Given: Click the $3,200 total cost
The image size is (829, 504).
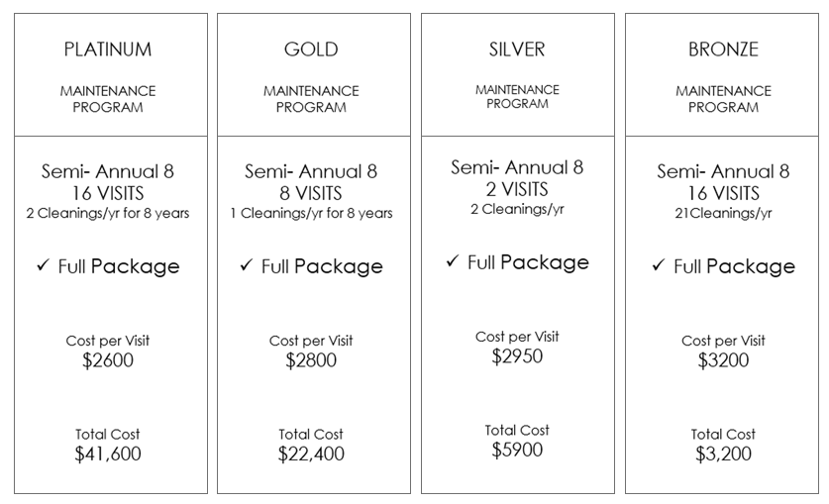Looking at the screenshot, I should (723, 454).
